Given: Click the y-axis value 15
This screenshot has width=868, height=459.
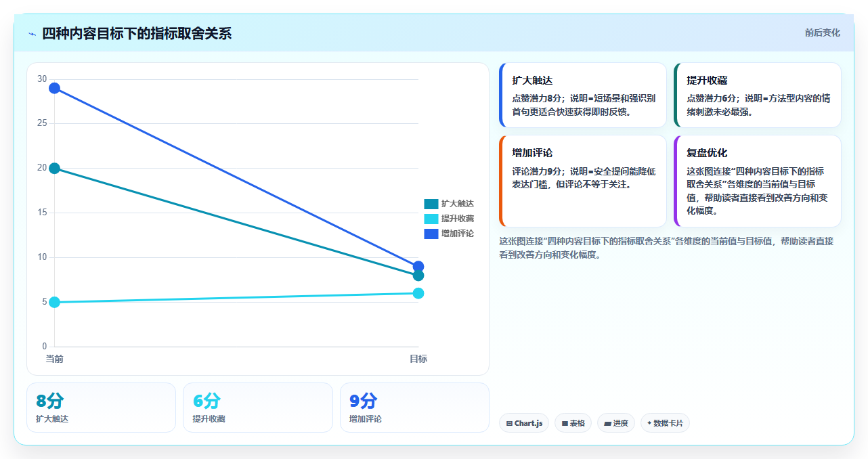Looking at the screenshot, I should [42, 213].
